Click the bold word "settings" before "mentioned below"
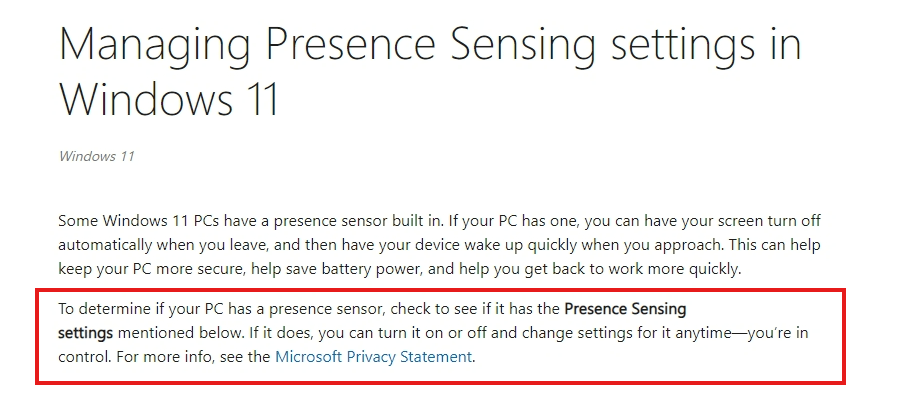This screenshot has width=898, height=409. (85, 332)
